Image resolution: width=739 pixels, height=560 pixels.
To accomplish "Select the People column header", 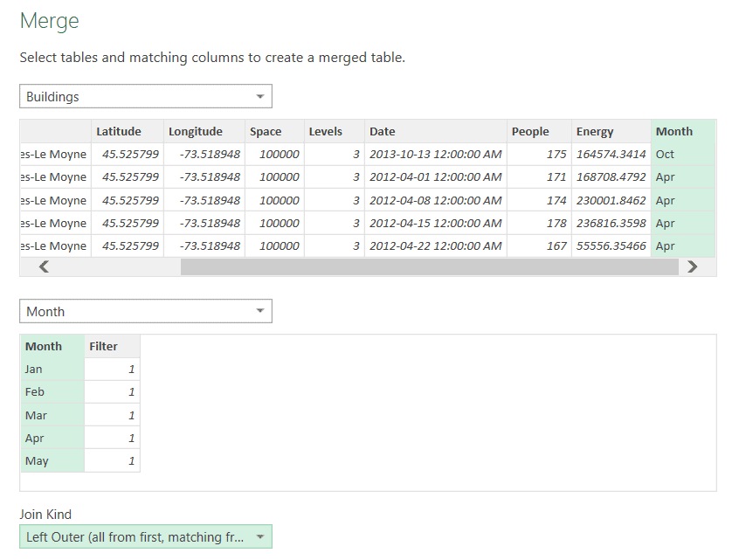I will point(539,132).
